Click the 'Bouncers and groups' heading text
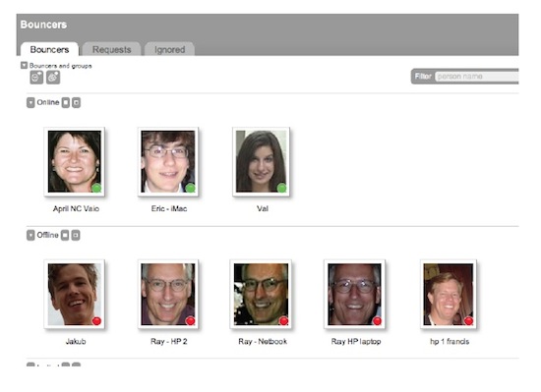This screenshot has width=541, height=392. coord(60,66)
